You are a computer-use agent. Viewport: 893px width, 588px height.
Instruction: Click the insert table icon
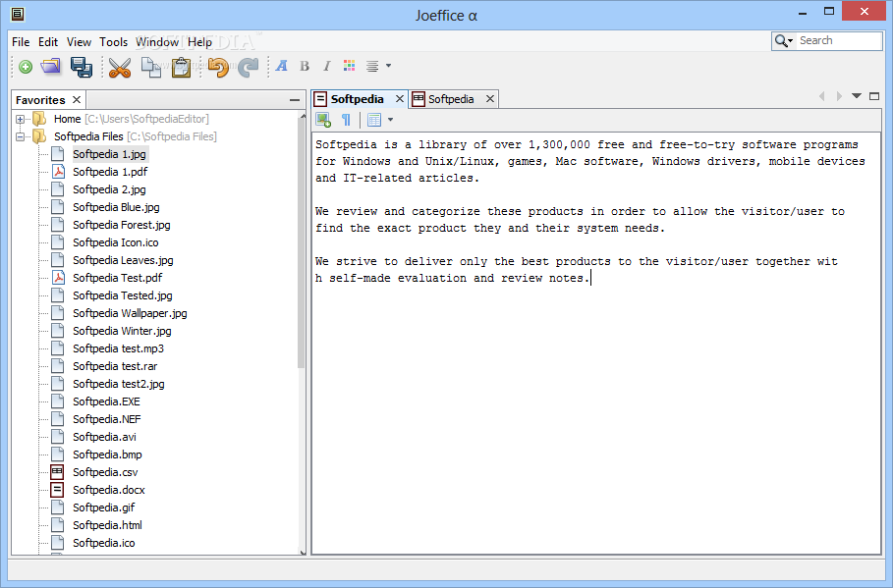coord(374,120)
